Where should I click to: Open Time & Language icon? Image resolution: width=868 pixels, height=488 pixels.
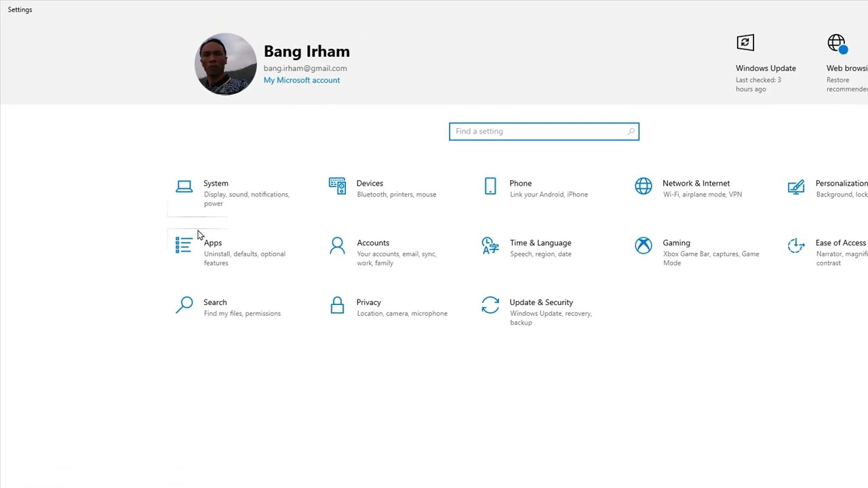490,245
